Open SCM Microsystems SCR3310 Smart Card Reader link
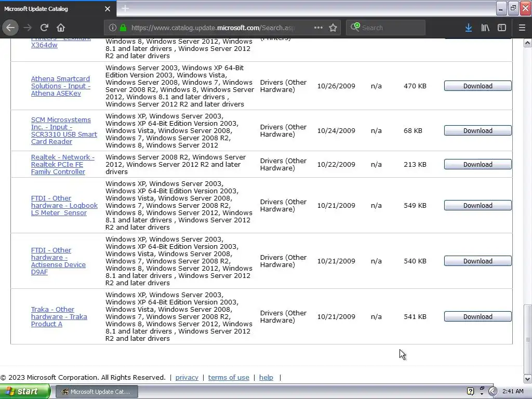The image size is (532, 399). tap(64, 130)
